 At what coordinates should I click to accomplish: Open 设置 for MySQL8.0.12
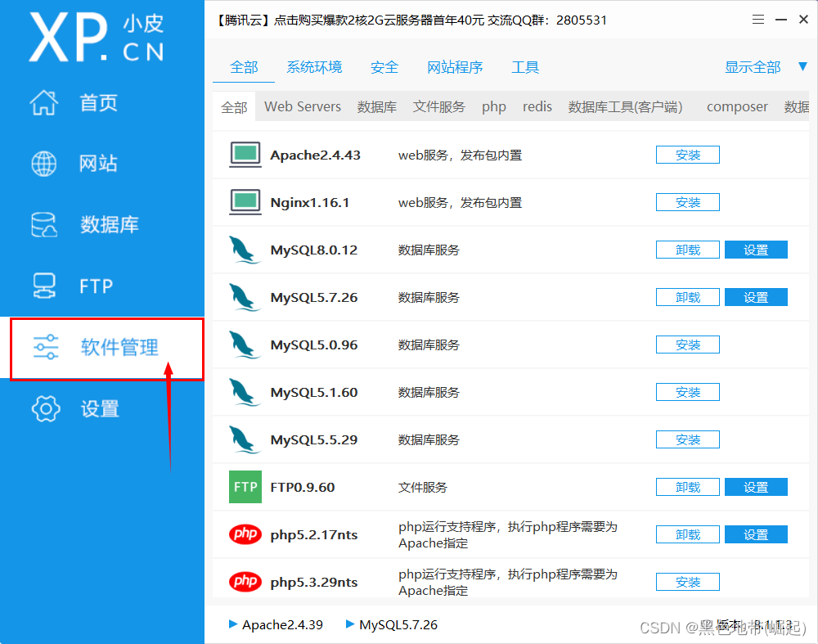pos(756,250)
